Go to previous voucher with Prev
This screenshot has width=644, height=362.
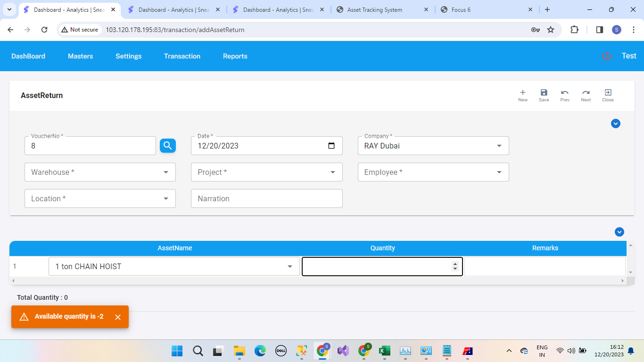564,93
